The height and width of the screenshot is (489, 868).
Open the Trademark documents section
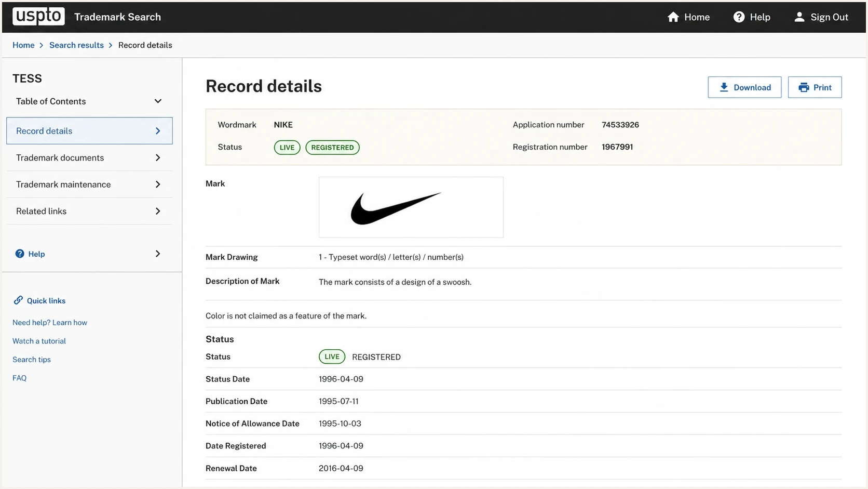pos(89,157)
